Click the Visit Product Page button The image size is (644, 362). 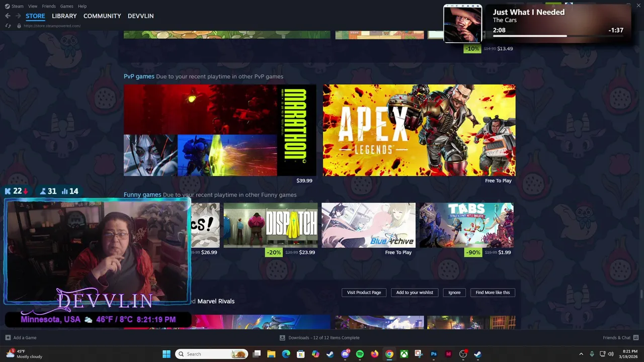pos(364,293)
